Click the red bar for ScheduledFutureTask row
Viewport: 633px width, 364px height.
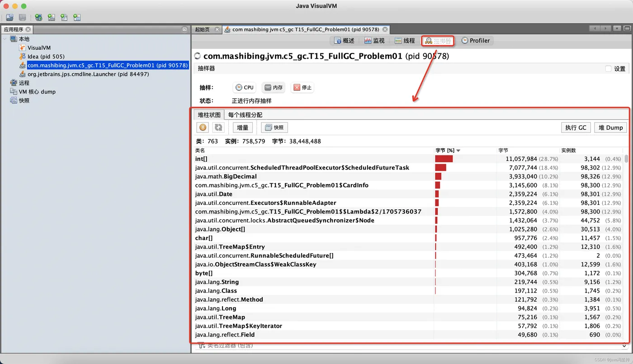pos(441,167)
